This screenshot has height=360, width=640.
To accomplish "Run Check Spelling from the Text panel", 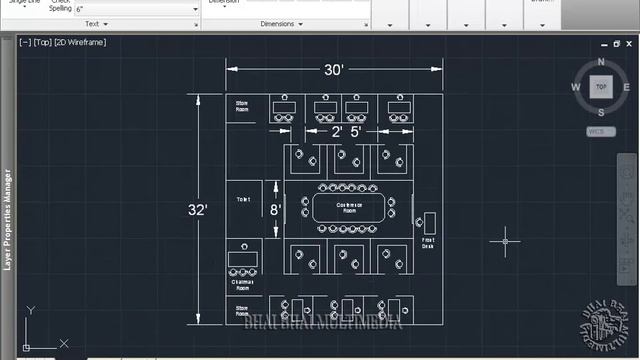I will pyautogui.click(x=60, y=6).
